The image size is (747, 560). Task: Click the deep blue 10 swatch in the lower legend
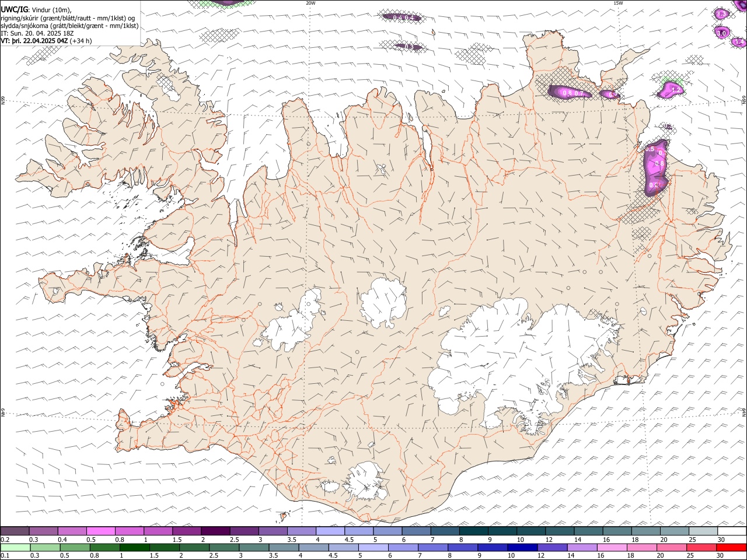522,547
